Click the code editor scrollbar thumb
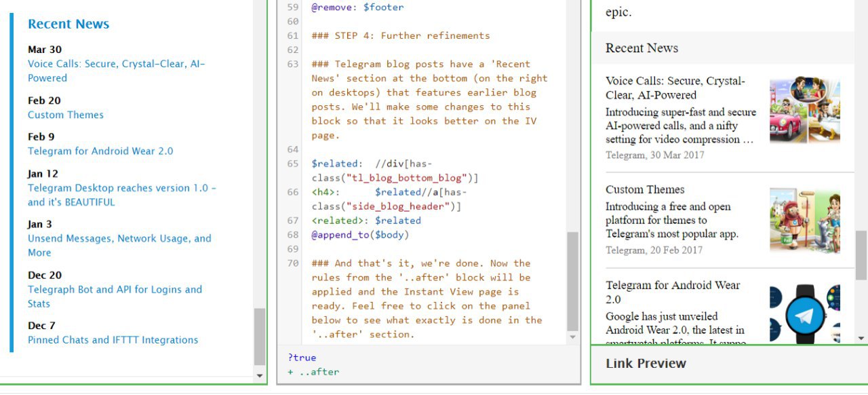Screen dimensions: 868x395 tap(573, 281)
